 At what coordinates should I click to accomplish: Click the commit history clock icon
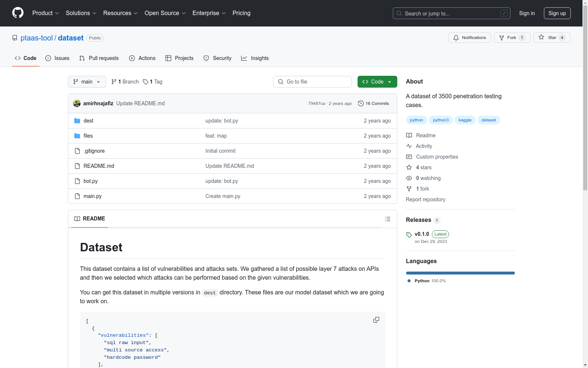[361, 103]
